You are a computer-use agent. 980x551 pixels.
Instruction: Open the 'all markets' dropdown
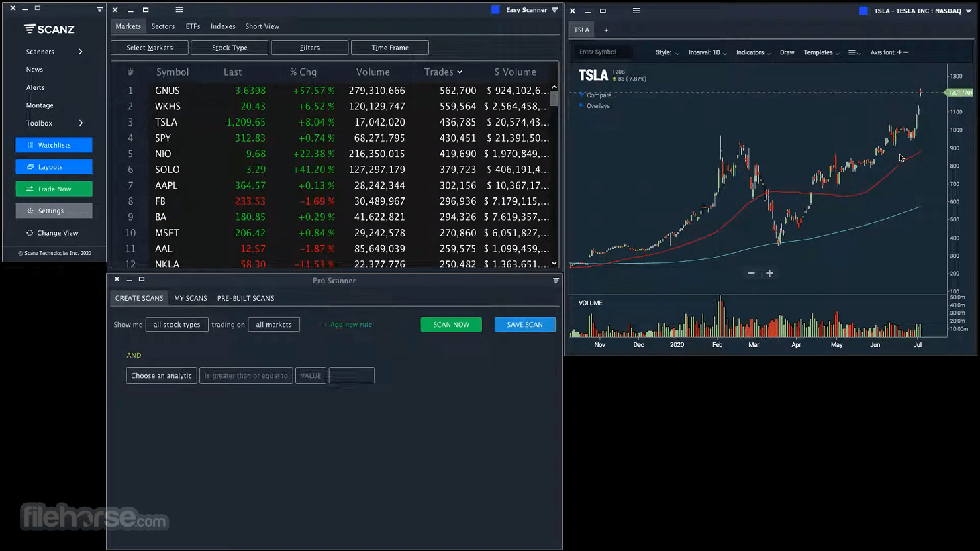(x=274, y=325)
